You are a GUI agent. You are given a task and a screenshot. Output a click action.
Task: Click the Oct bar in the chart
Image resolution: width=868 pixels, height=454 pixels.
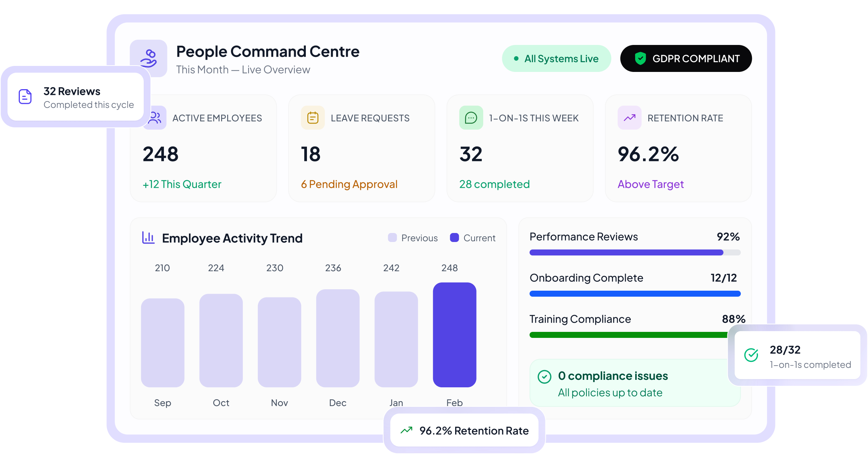(221, 340)
